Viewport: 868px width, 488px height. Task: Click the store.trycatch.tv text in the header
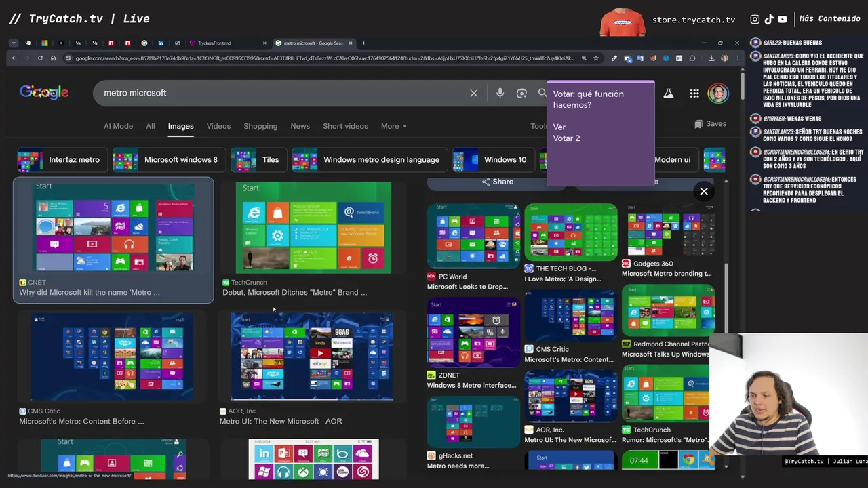tap(694, 20)
